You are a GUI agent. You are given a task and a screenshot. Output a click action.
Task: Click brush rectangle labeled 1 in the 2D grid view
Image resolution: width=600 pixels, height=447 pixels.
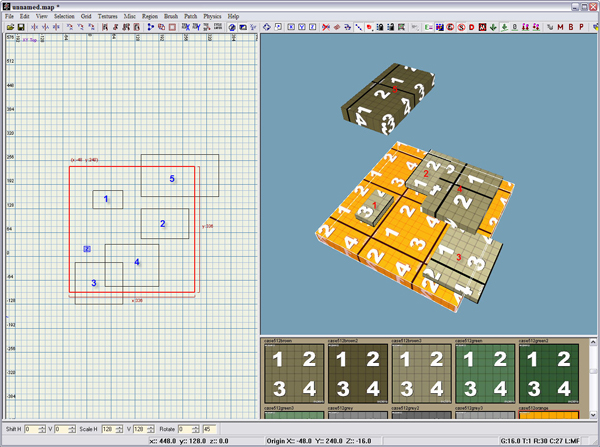click(108, 199)
